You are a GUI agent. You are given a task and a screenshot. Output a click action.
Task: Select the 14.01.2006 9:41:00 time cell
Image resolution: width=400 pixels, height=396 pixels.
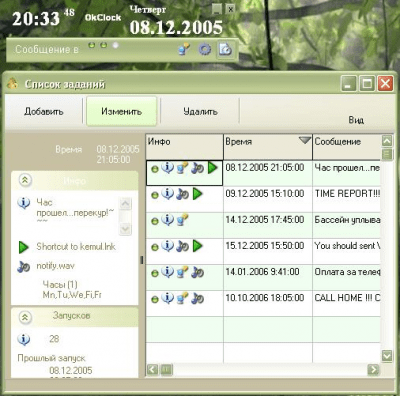[x=268, y=277]
